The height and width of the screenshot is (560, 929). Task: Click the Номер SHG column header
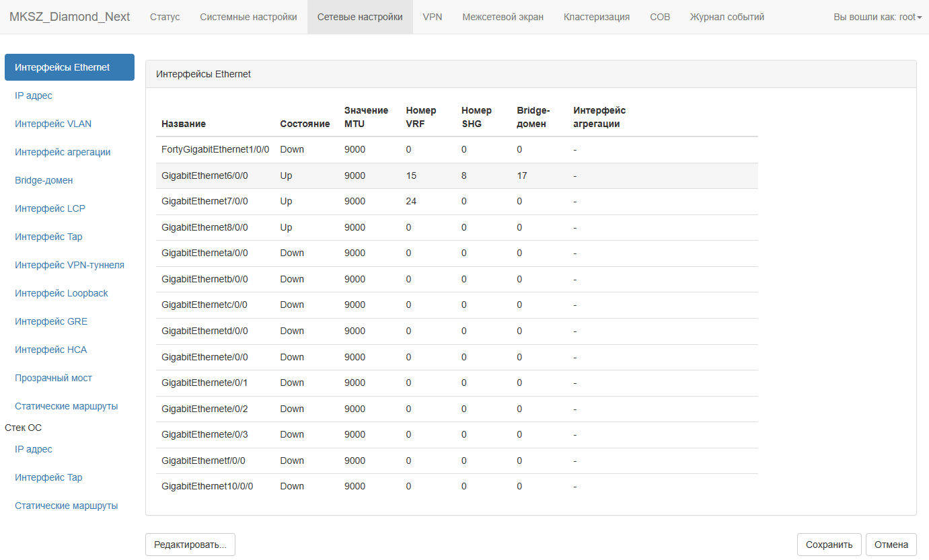point(476,117)
